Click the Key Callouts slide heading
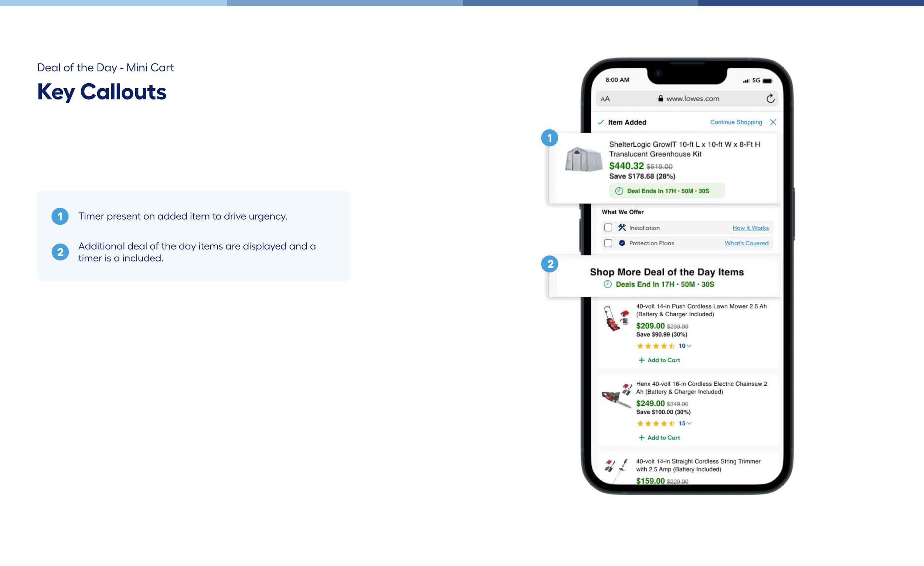 [102, 92]
